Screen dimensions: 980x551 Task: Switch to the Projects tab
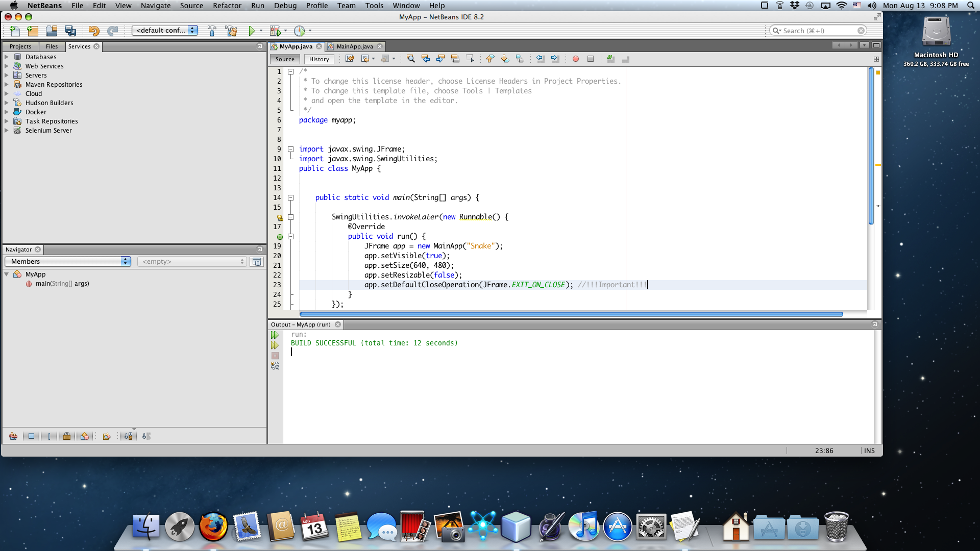click(20, 46)
